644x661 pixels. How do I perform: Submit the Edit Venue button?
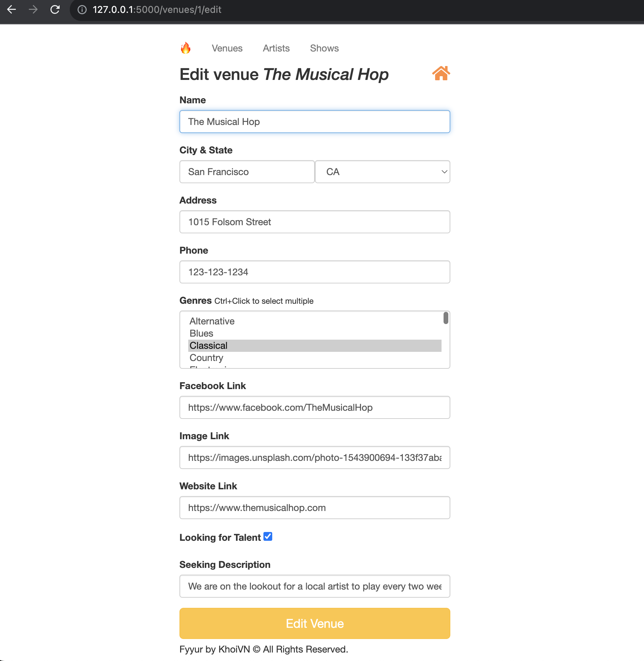click(x=315, y=623)
